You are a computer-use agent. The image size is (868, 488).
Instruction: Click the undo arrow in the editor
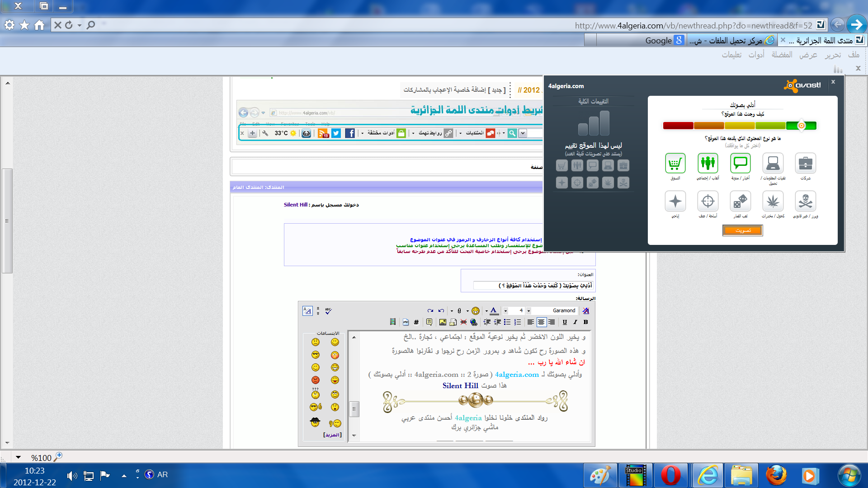(441, 311)
